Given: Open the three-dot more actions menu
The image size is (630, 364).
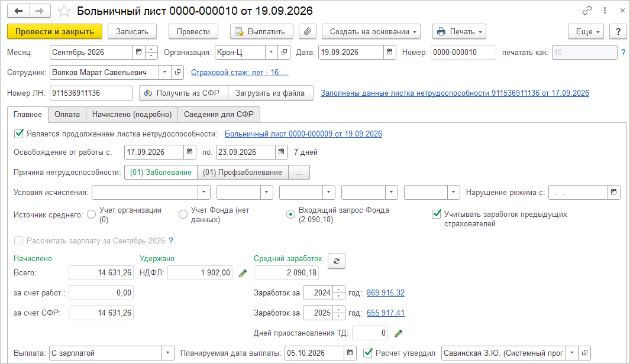Looking at the screenshot, I should [x=605, y=11].
